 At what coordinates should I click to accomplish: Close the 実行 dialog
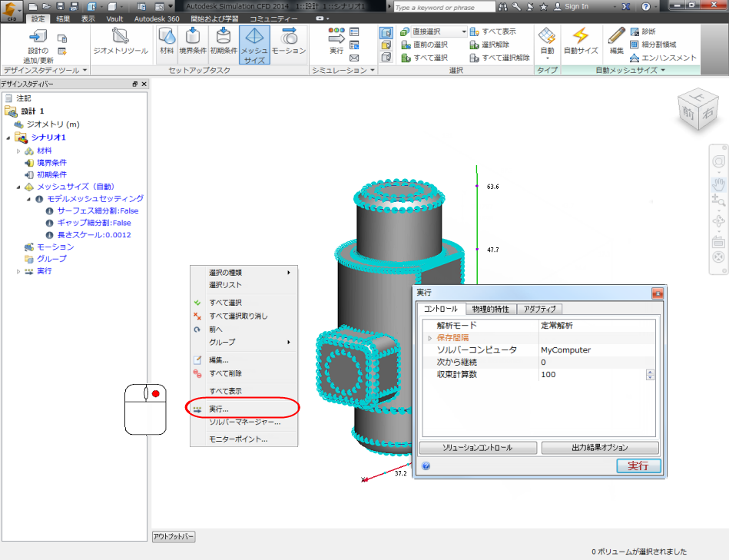pos(657,293)
